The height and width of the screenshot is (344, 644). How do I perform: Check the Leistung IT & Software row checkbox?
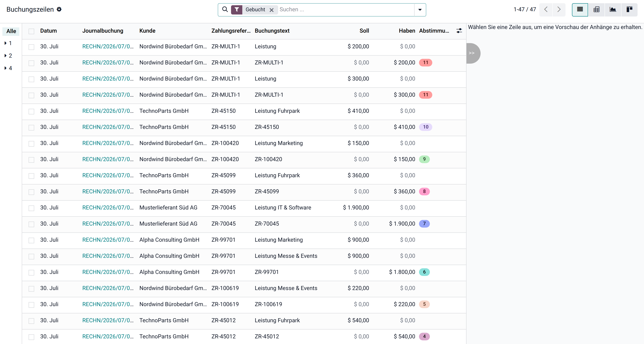pos(31,208)
